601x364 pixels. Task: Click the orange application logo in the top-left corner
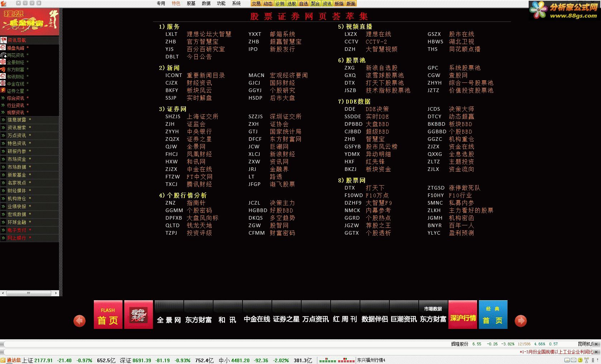4,3
